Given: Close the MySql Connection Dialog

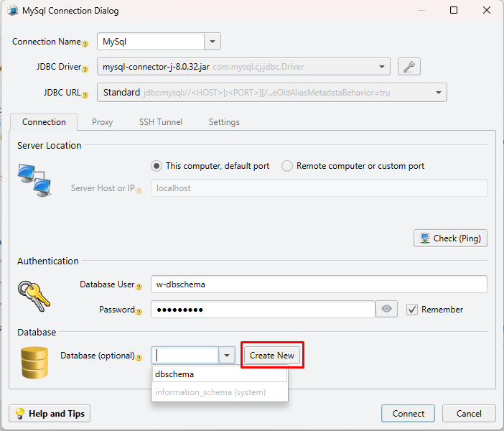Looking at the screenshot, I should [x=487, y=10].
